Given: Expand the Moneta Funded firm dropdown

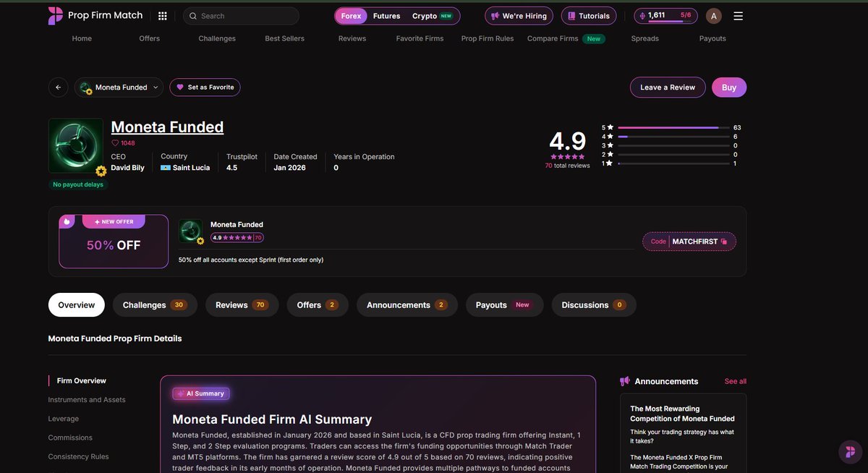Looking at the screenshot, I should 119,88.
